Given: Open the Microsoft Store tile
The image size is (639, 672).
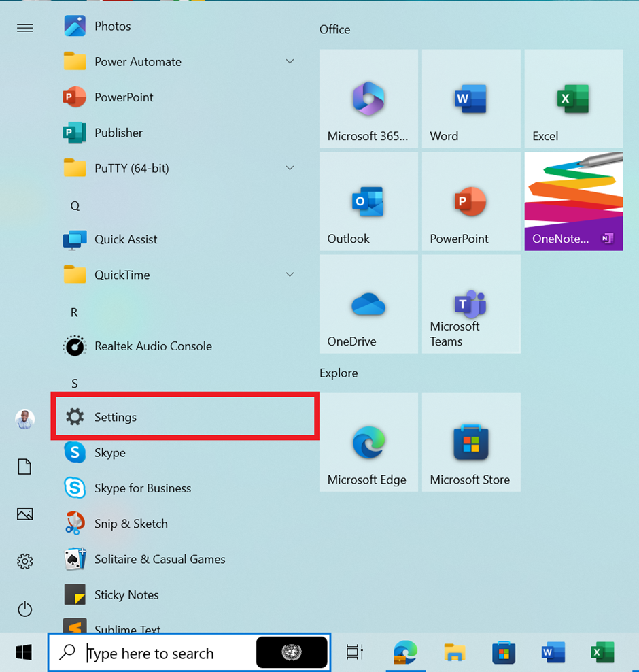Looking at the screenshot, I should (471, 442).
